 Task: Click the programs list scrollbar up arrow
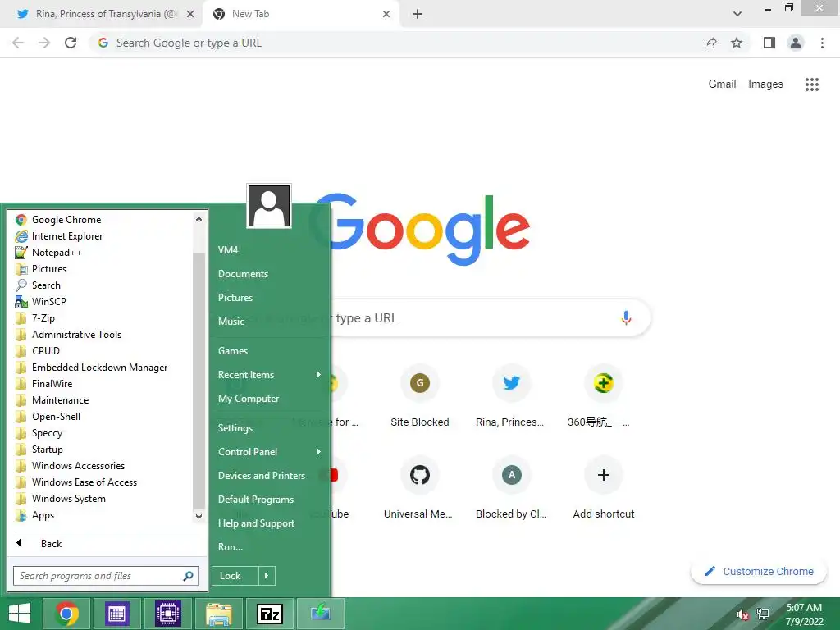pos(199,219)
